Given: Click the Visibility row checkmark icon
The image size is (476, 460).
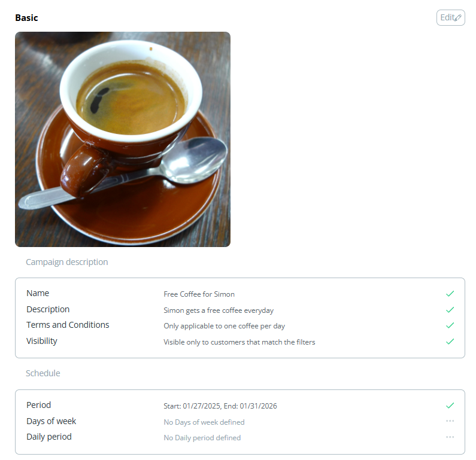Looking at the screenshot, I should [450, 342].
